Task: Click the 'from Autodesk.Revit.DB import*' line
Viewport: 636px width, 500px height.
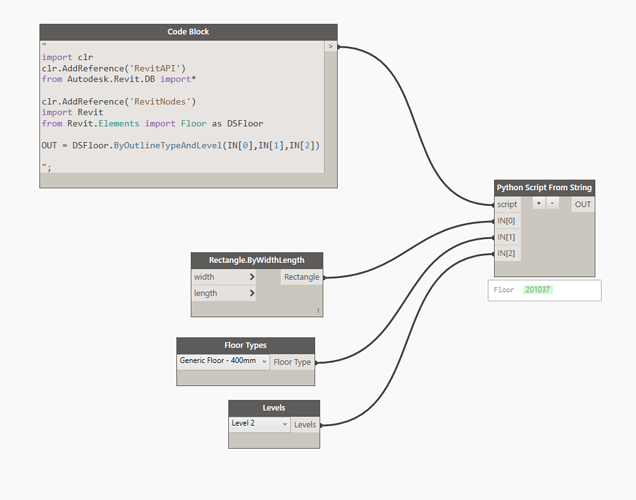Action: (118, 79)
